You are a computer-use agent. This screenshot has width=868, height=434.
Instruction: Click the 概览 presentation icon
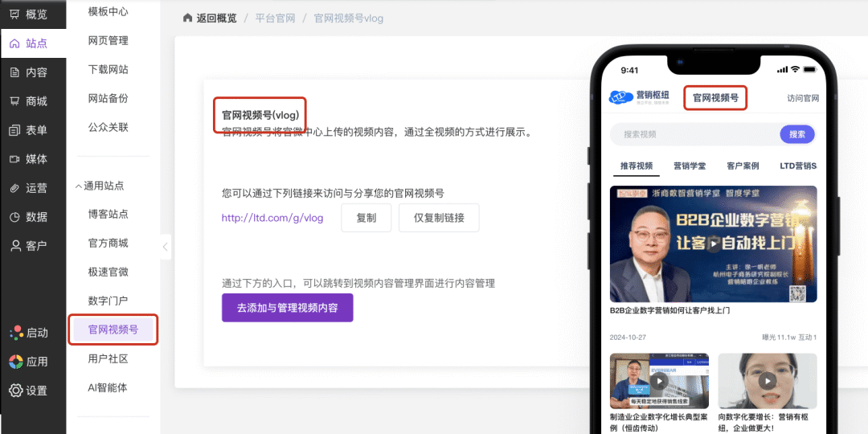(x=15, y=14)
